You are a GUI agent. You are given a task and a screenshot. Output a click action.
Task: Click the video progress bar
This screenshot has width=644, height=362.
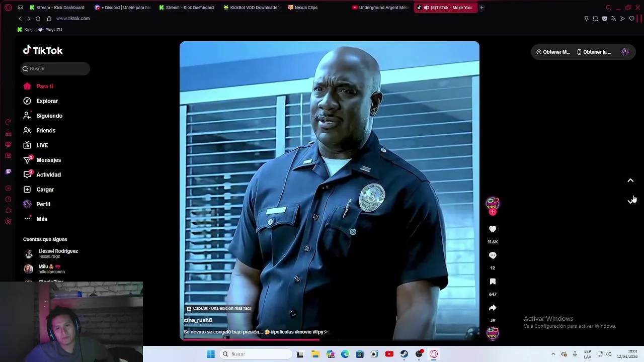click(x=330, y=340)
